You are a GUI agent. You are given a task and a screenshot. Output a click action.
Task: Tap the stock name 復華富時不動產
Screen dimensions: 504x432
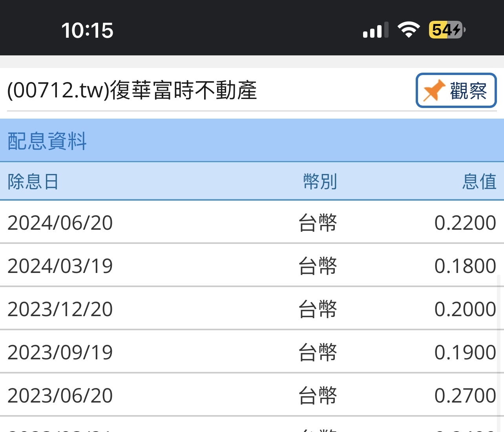(184, 91)
